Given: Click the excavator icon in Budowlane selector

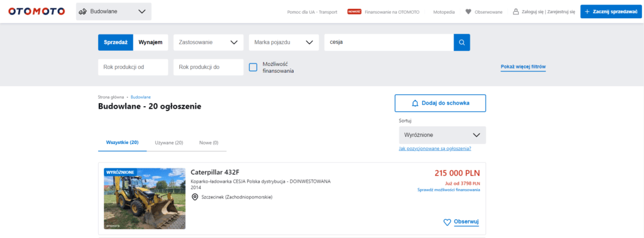Looking at the screenshot, I should pos(82,11).
